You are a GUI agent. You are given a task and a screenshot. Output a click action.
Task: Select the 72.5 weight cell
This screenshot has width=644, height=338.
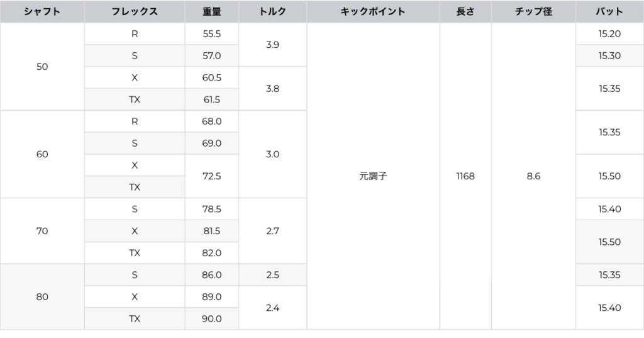click(x=212, y=176)
